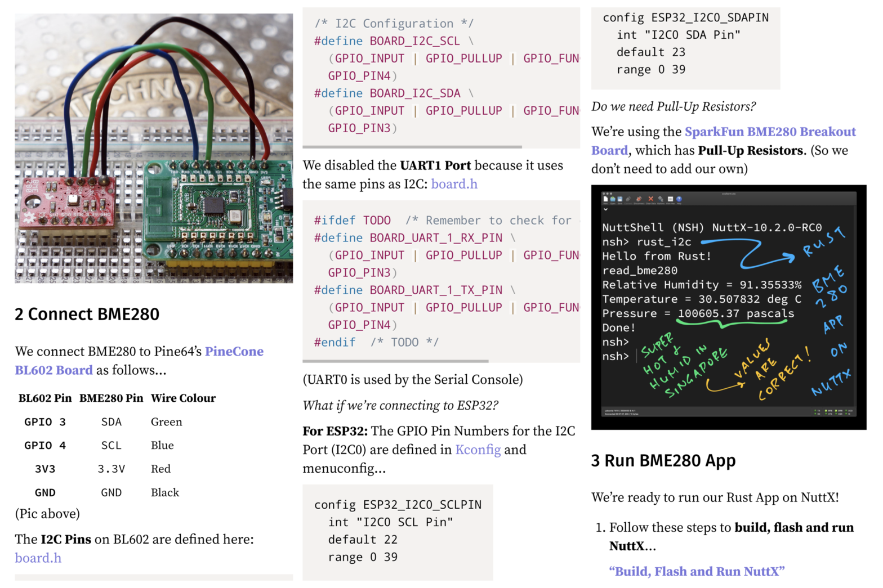
Task: Click Connect icon in CoolTerm screenshot toolbar
Action: [628, 199]
